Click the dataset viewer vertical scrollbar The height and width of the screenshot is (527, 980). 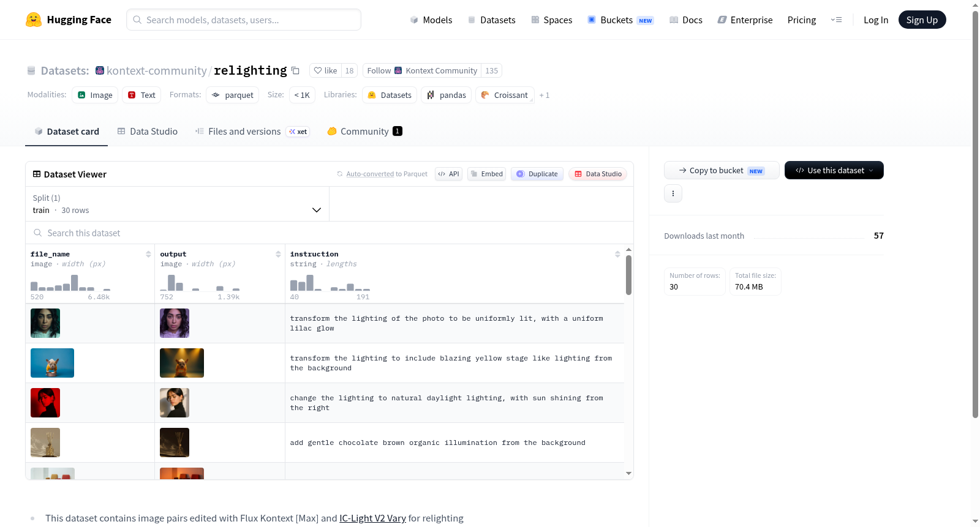pos(628,275)
